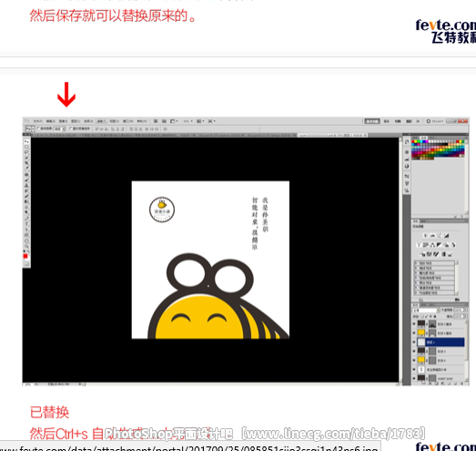Image resolution: width=476 pixels, height=451 pixels.
Task: Click the 基本功能 workspace button
Action: pos(372,121)
